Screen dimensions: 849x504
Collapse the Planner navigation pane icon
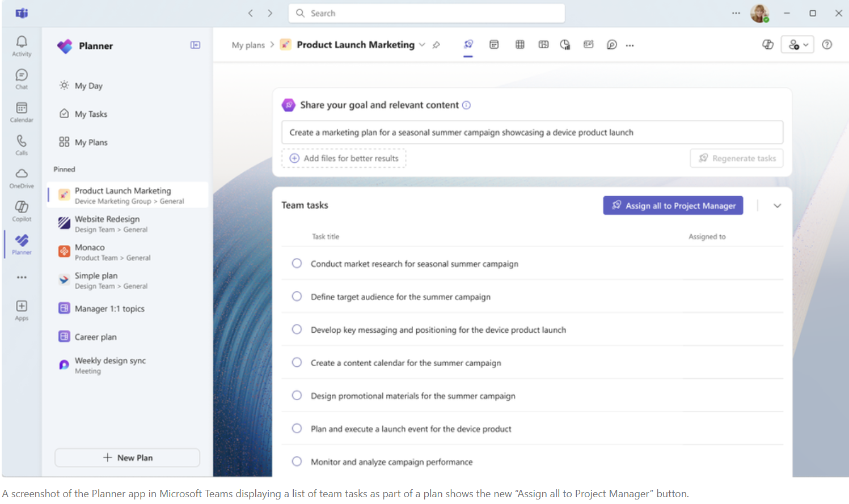coord(195,45)
